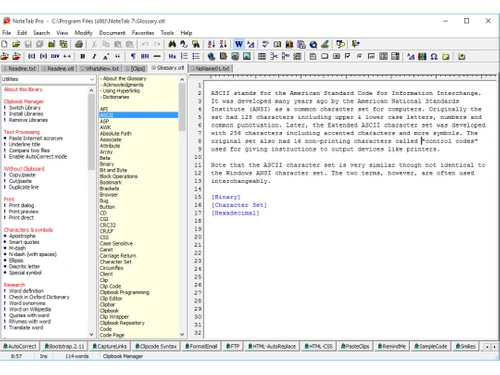500x375 pixels.
Task: Insert HTML table icon
Action: coord(262,56)
